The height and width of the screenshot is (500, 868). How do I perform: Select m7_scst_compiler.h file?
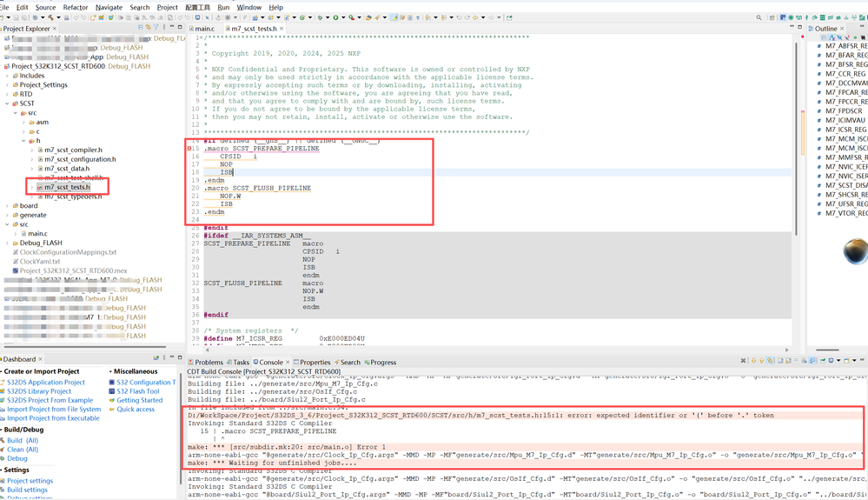coord(73,150)
